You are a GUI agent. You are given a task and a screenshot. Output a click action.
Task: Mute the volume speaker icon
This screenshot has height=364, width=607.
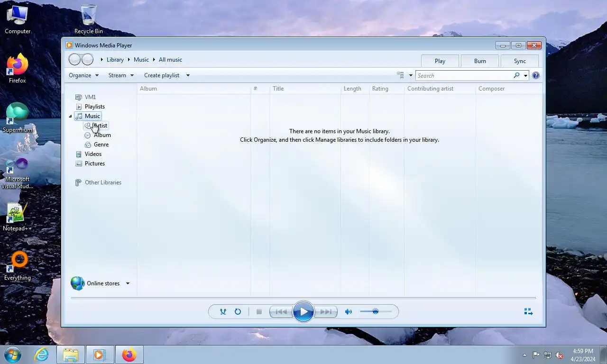tap(348, 311)
